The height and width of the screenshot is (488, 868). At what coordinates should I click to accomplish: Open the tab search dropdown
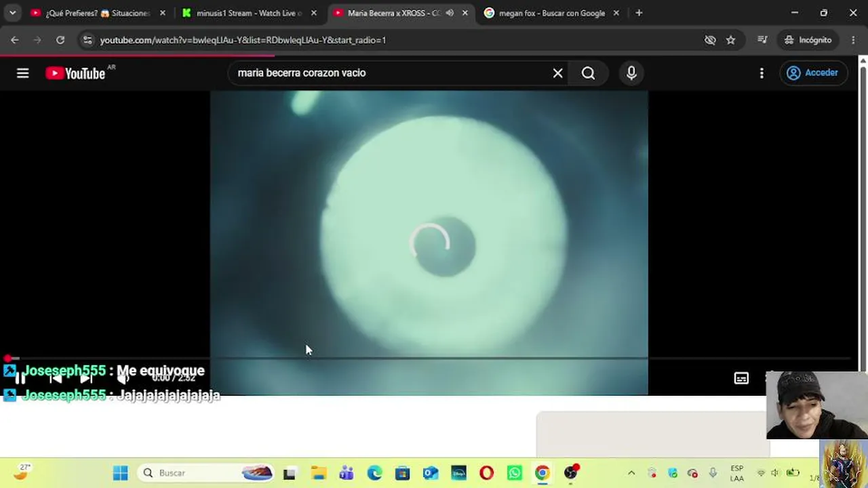click(12, 13)
